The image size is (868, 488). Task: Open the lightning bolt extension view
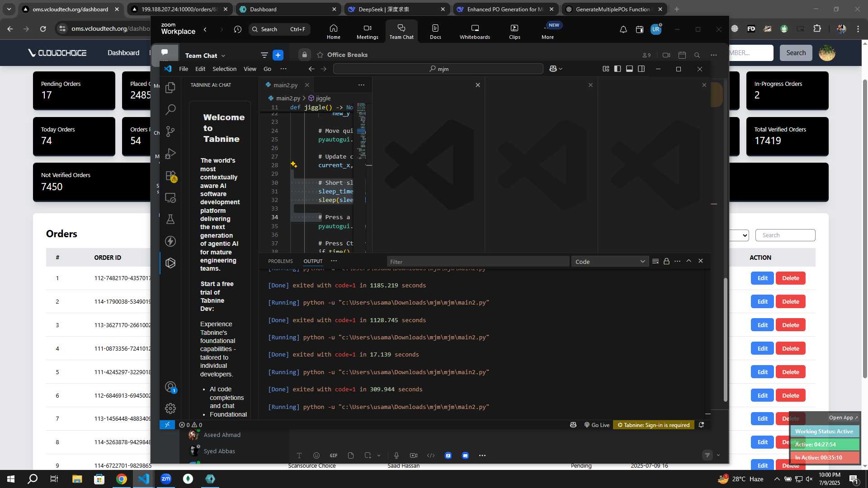click(x=170, y=241)
